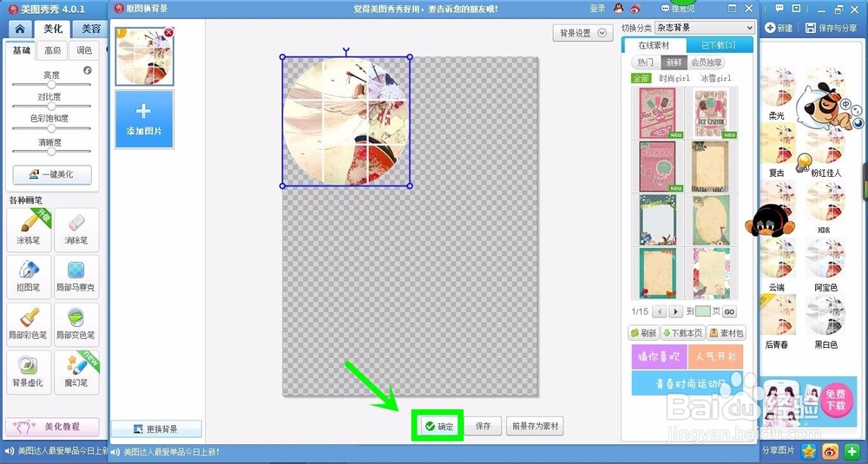Choose the 抠图笔 cutout tool
Image resolution: width=868 pixels, height=464 pixels.
pos(29,277)
